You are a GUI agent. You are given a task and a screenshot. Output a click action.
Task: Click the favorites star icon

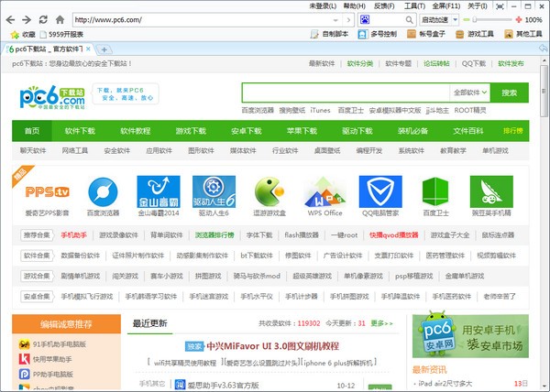(x=15, y=34)
